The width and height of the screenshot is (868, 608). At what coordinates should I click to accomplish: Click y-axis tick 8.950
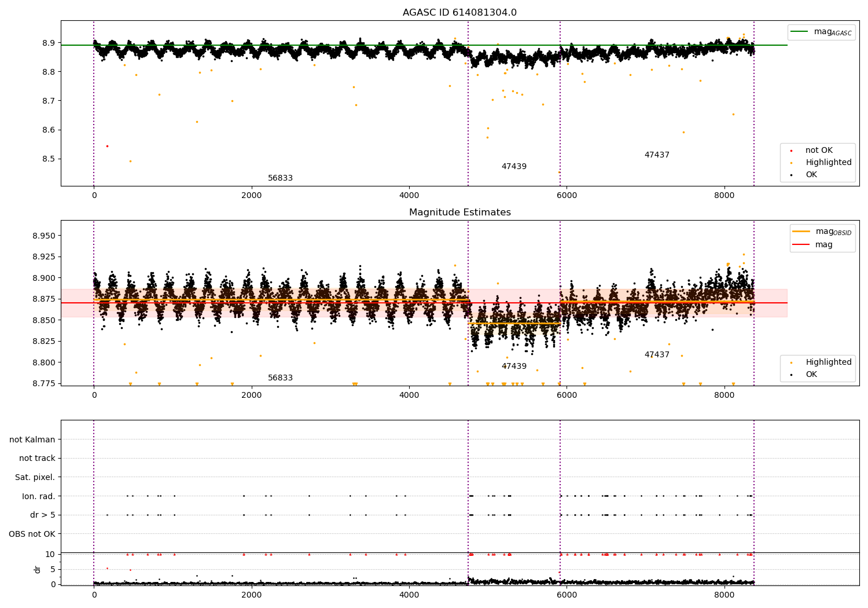[x=43, y=236]
